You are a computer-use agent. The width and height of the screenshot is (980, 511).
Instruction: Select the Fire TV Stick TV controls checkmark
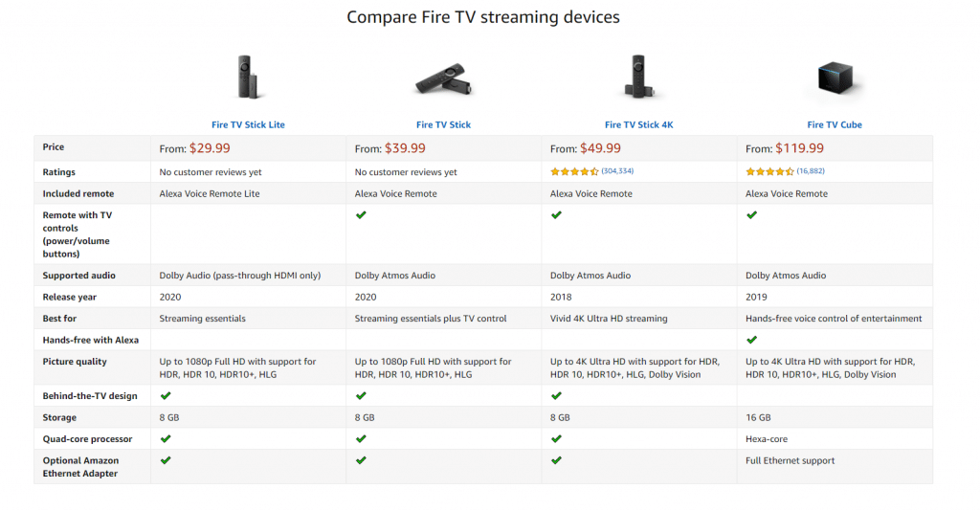point(361,215)
